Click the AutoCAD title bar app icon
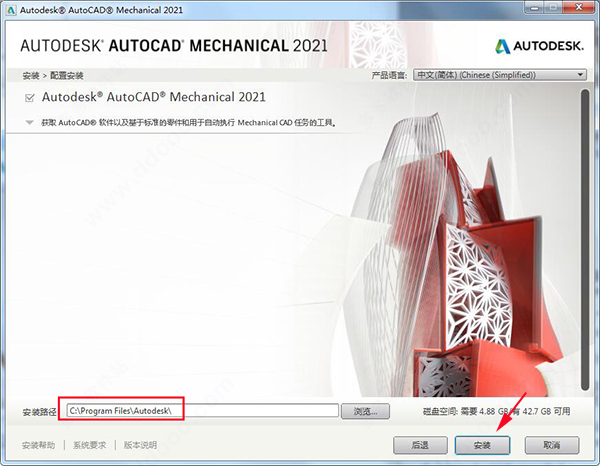 click(x=10, y=10)
